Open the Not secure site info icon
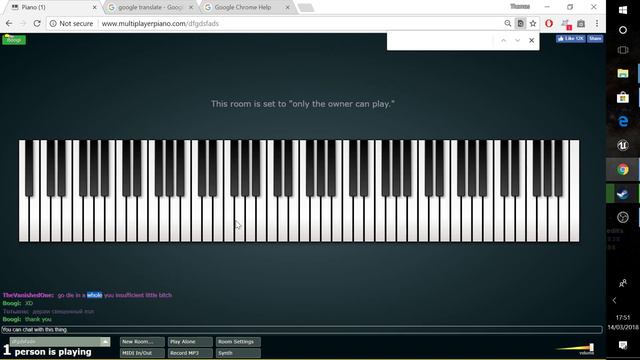The image size is (640, 360). (53, 24)
